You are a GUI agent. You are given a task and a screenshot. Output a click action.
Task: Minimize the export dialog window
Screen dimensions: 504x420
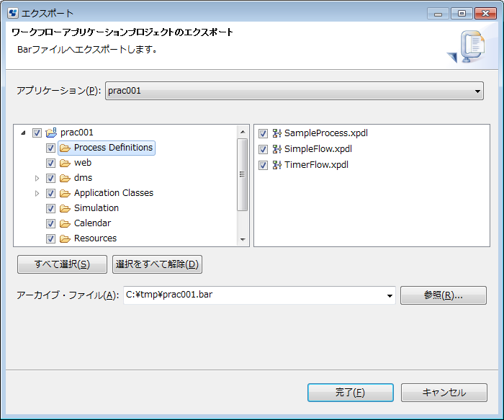pyautogui.click(x=438, y=14)
